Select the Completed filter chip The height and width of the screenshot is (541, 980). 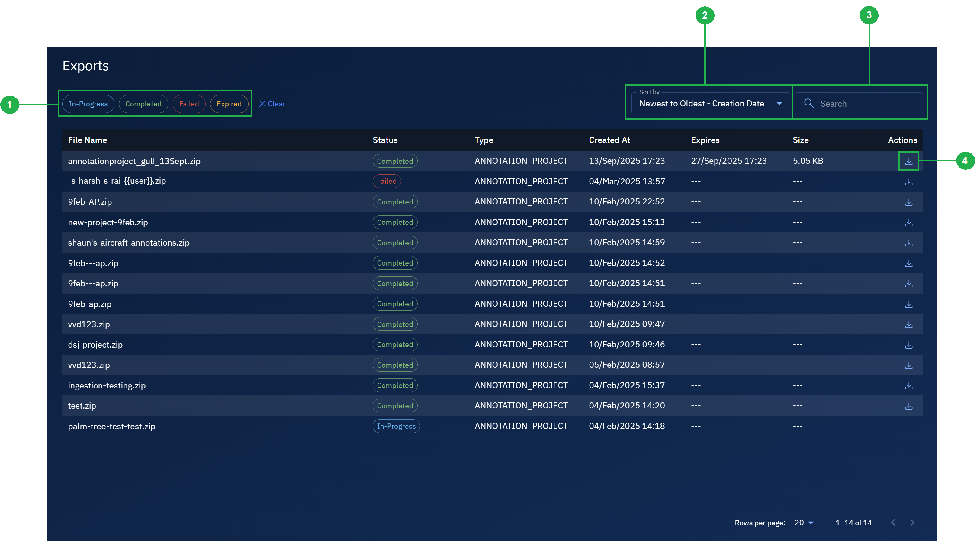point(143,104)
